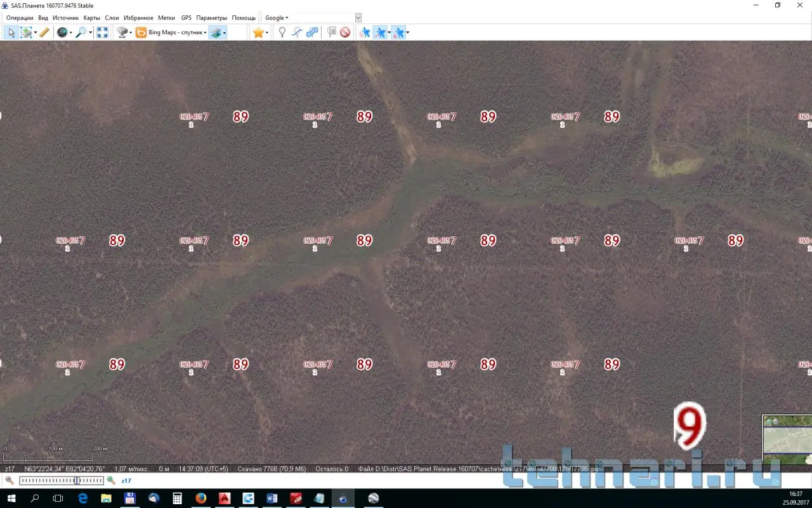Click the Скачано 7768 (70,9 МБ) status
812x508 pixels.
click(272, 469)
